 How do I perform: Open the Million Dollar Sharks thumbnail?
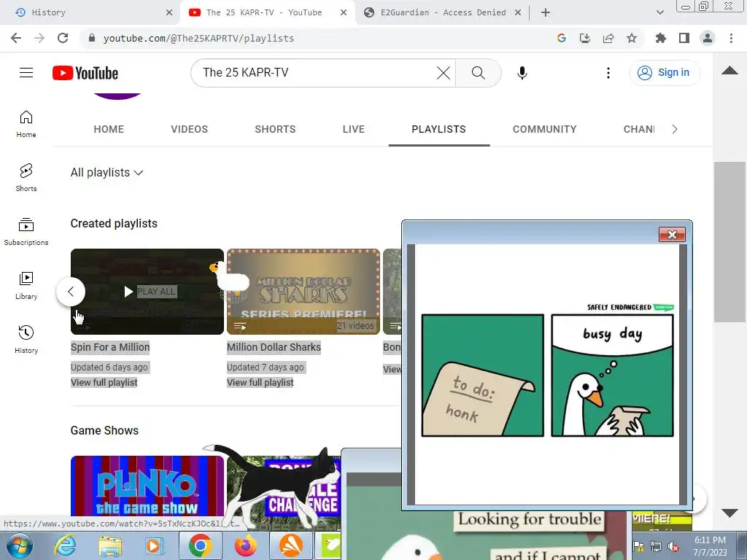303,292
